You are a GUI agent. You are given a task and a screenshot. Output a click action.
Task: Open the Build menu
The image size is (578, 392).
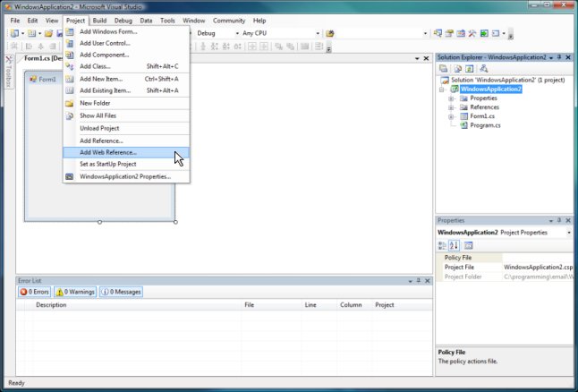99,21
